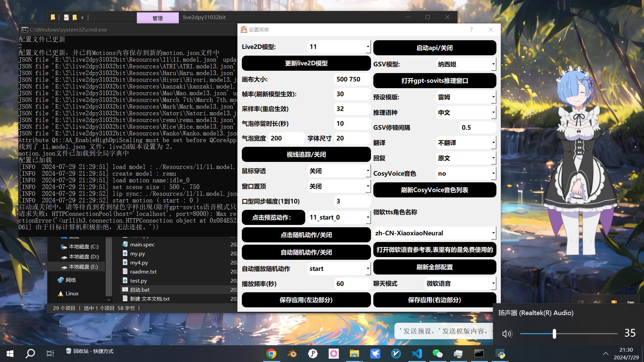The height and width of the screenshot is (362, 644).
Task: Open 推理语种 dropdown showing 中文
Action: click(x=466, y=113)
